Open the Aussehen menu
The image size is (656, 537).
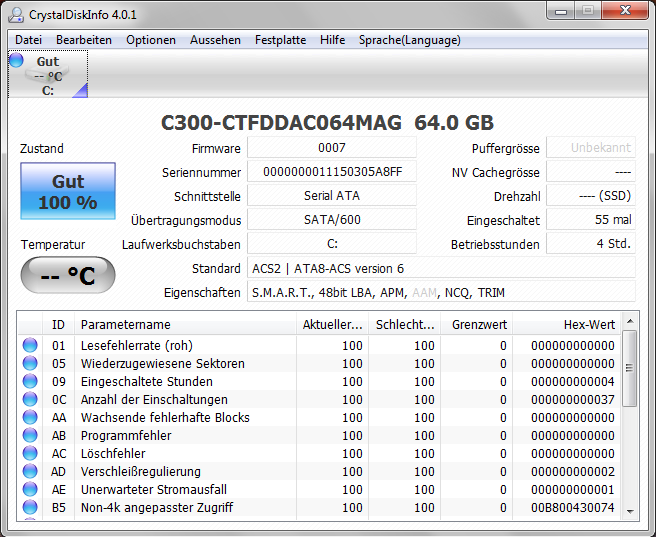tap(215, 40)
